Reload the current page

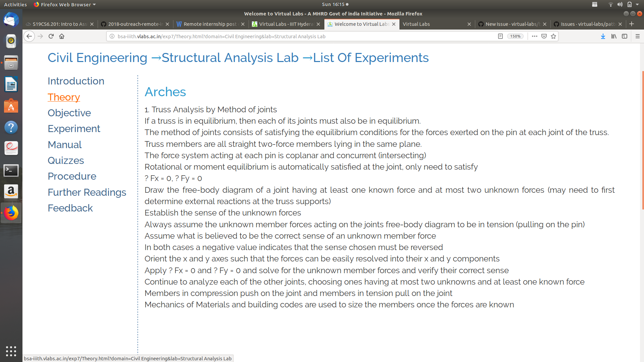tap(51, 36)
